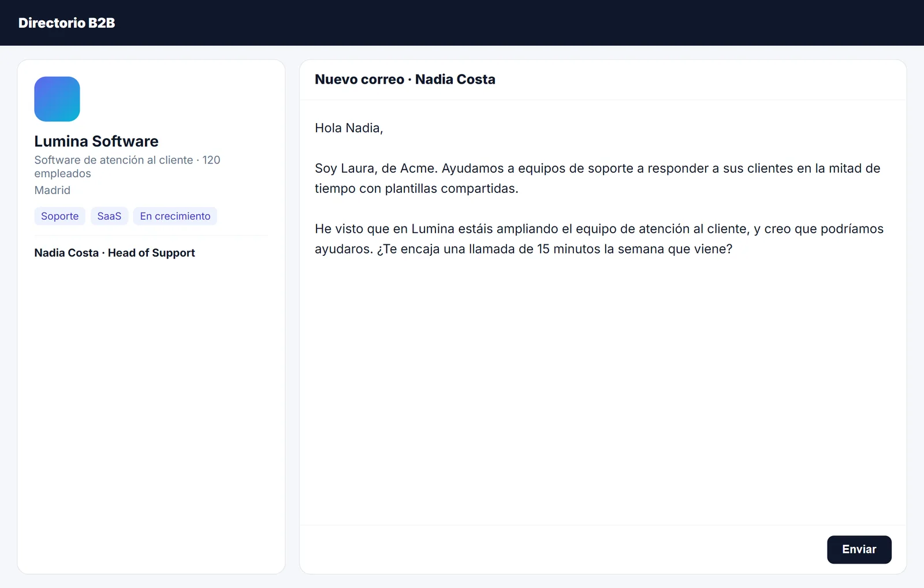Click the paragraph starting Soy Laura, de Acme
Screen dimensions: 924x588
tap(597, 178)
